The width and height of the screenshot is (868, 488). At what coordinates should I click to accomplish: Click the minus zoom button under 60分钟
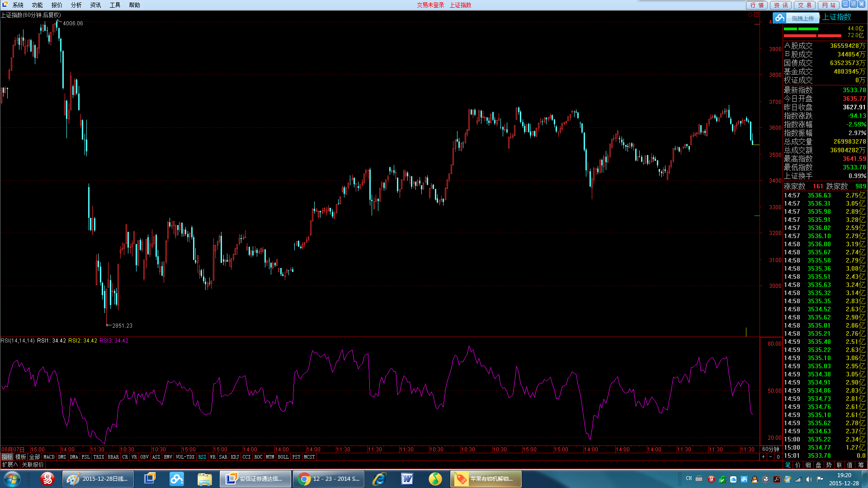tap(771, 457)
